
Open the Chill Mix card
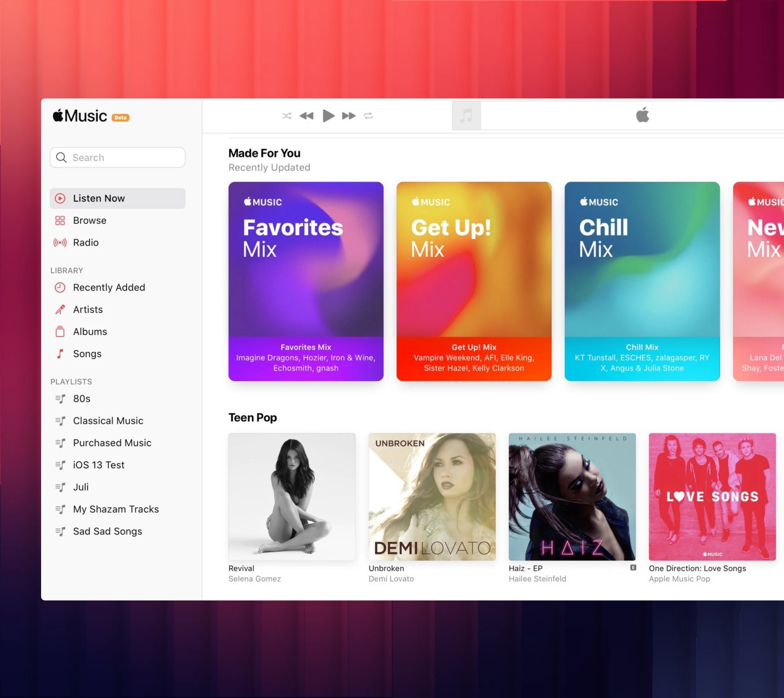tap(642, 281)
